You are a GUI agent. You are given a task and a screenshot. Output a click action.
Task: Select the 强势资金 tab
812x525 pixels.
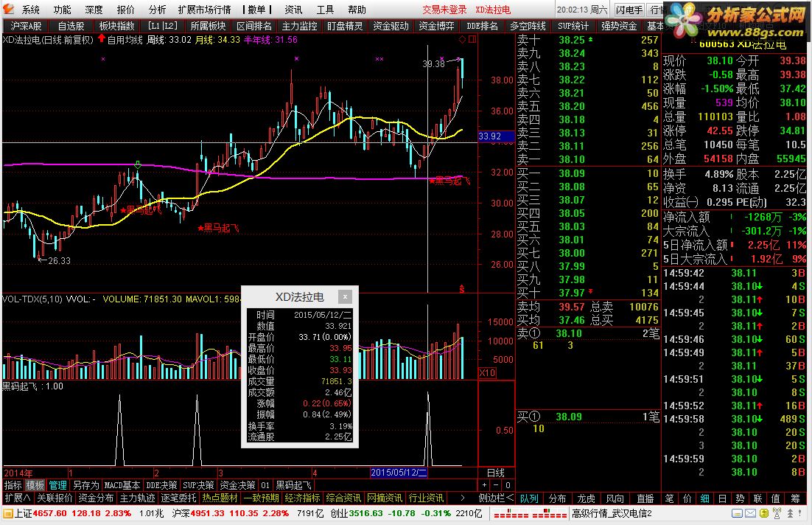[619, 26]
